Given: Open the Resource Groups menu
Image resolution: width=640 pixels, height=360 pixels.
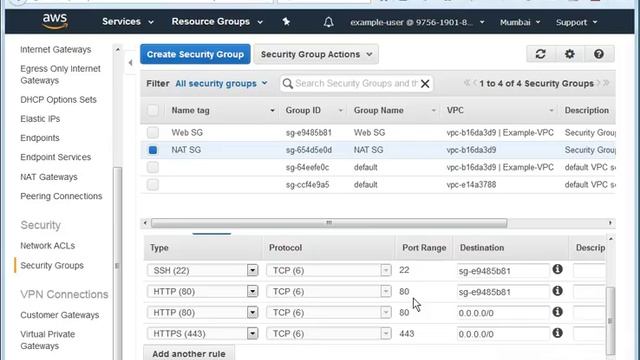Looking at the screenshot, I should (217, 22).
